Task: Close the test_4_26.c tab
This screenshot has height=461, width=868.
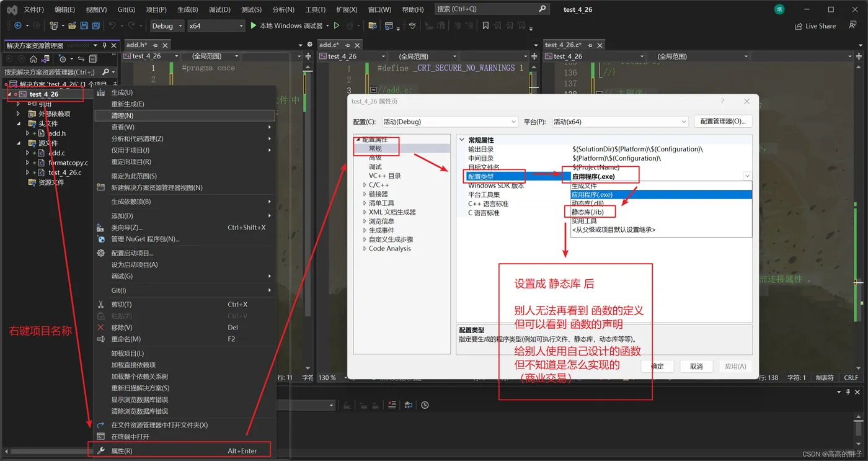Action: click(x=600, y=45)
